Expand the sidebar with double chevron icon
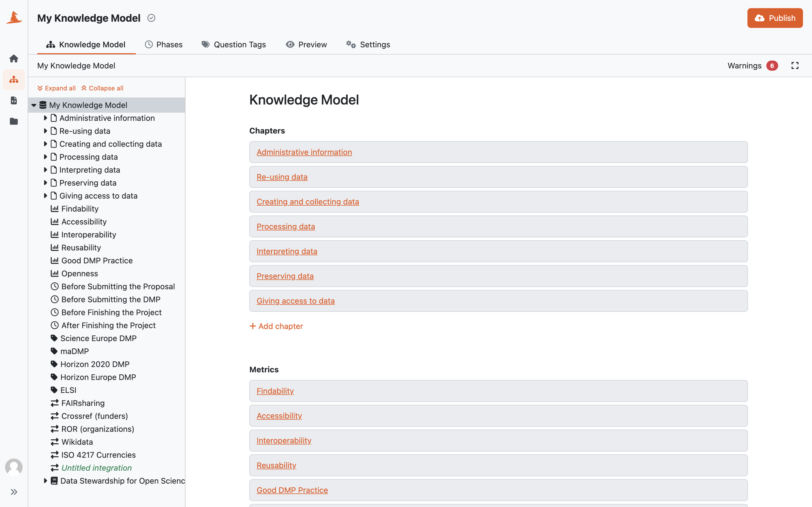Screen dimensions: 812x507 coord(14,492)
